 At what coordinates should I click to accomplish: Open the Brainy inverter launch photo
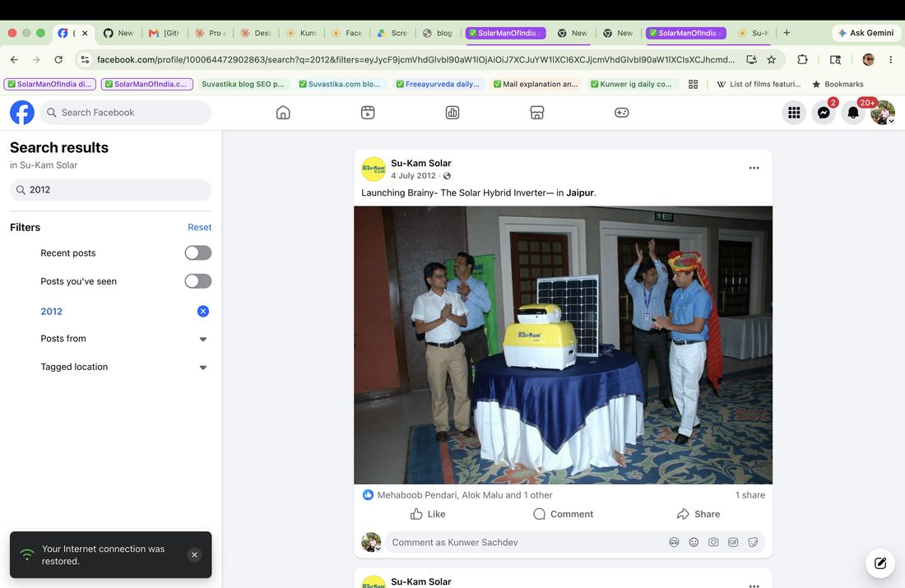click(564, 345)
